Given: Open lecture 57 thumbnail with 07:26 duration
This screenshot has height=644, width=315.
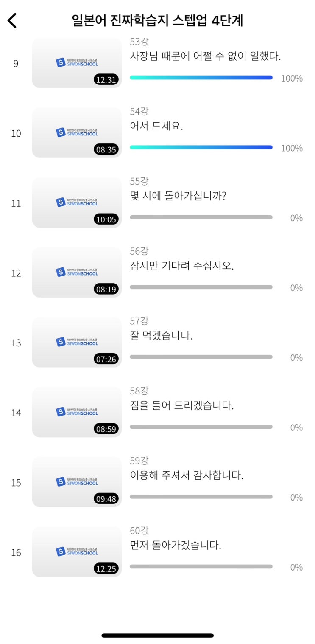Looking at the screenshot, I should 77,342.
